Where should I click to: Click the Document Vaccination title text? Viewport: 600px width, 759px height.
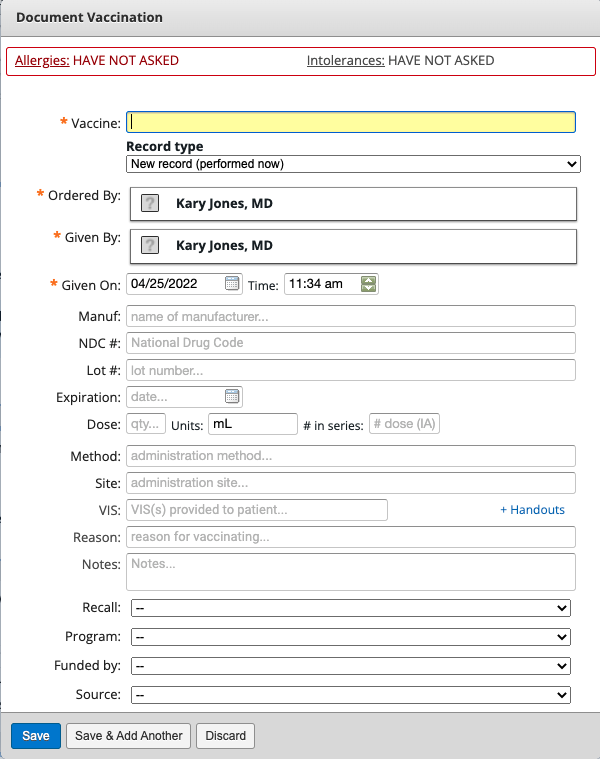pyautogui.click(x=90, y=17)
